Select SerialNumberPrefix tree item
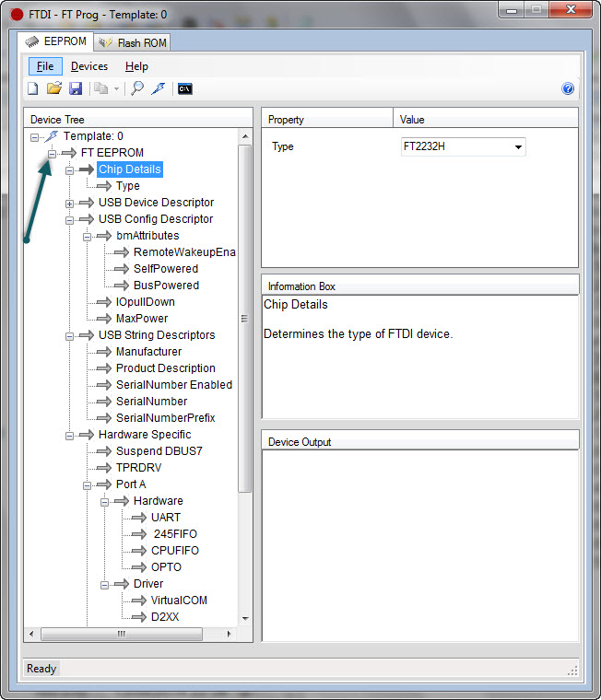Image resolution: width=601 pixels, height=700 pixels. [x=165, y=417]
